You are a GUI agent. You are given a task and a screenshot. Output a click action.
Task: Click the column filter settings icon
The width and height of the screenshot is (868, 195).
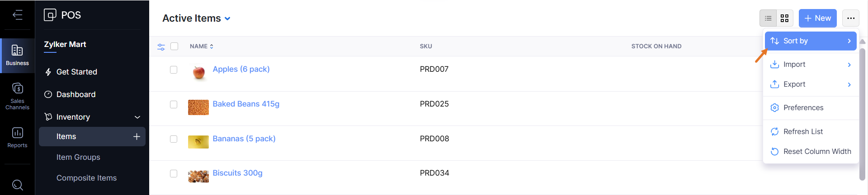[x=161, y=46]
